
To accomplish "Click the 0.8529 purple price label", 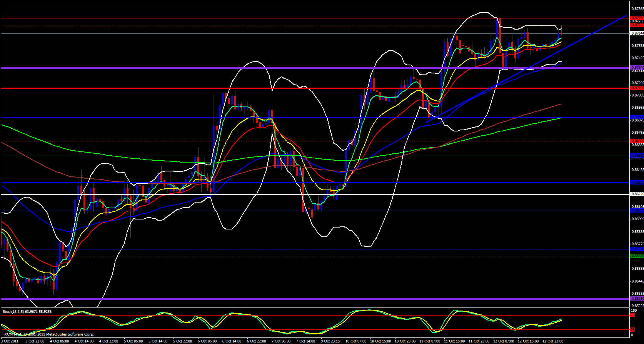I will [x=636, y=299].
